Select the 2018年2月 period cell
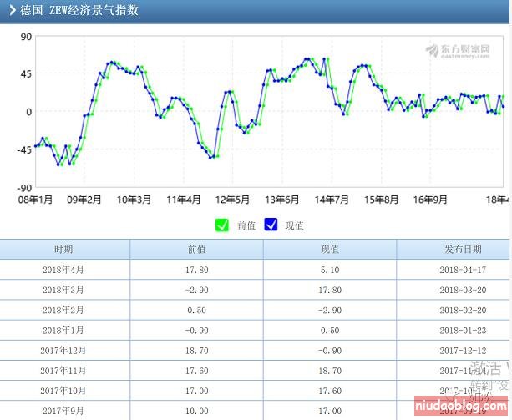 click(x=63, y=310)
